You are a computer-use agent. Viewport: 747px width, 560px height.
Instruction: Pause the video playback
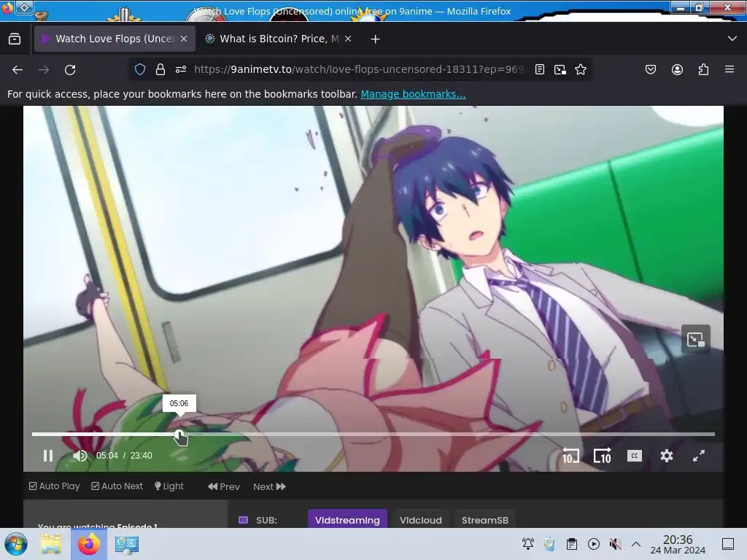pyautogui.click(x=48, y=456)
